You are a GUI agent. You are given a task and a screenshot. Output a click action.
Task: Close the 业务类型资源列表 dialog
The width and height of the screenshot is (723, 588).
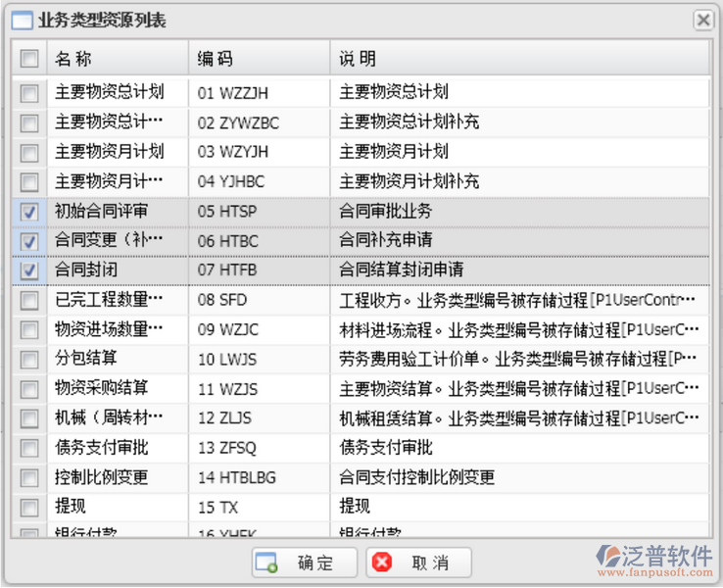(x=702, y=19)
